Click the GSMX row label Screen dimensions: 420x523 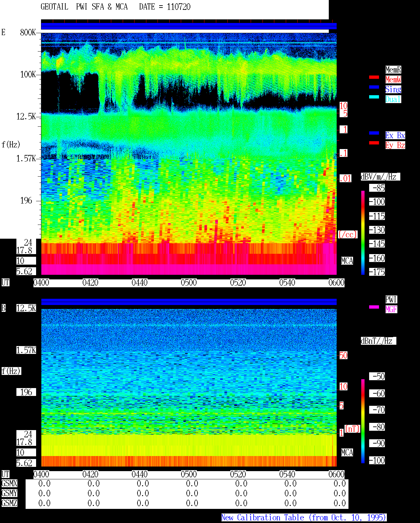coord(9,483)
